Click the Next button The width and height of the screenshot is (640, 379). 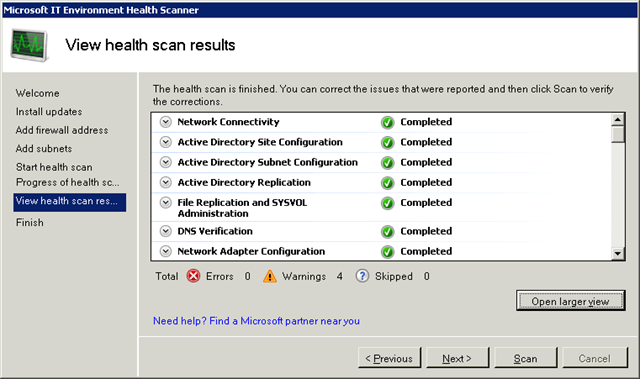pyautogui.click(x=458, y=358)
